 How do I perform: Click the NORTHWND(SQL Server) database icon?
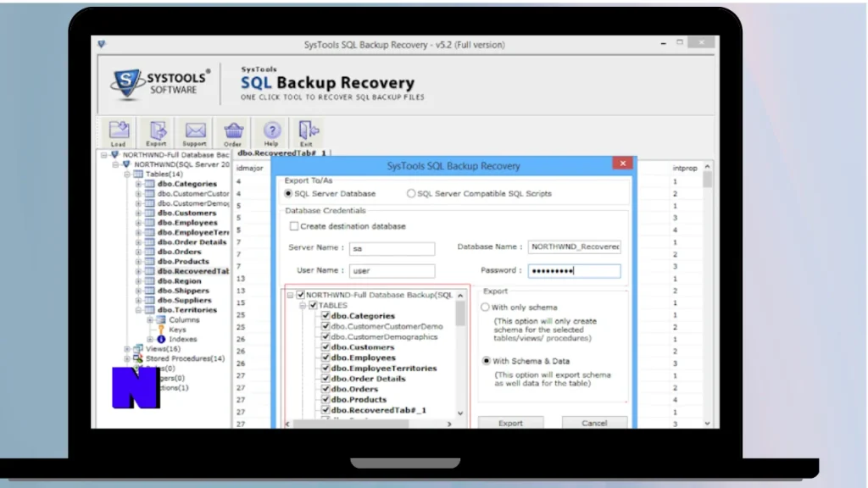(127, 164)
